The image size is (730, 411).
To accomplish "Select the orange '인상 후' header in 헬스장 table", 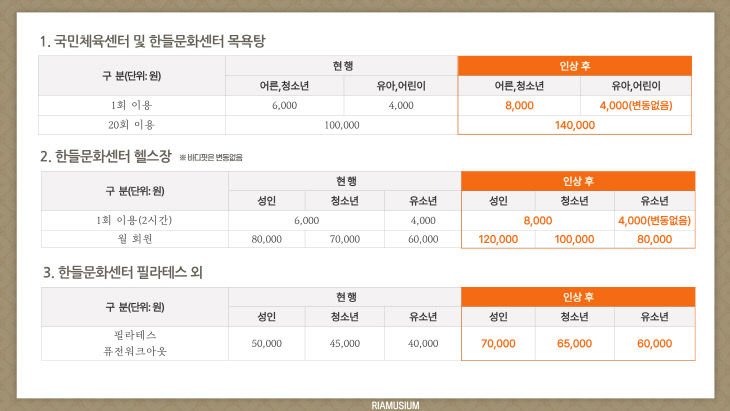I will 576,181.
